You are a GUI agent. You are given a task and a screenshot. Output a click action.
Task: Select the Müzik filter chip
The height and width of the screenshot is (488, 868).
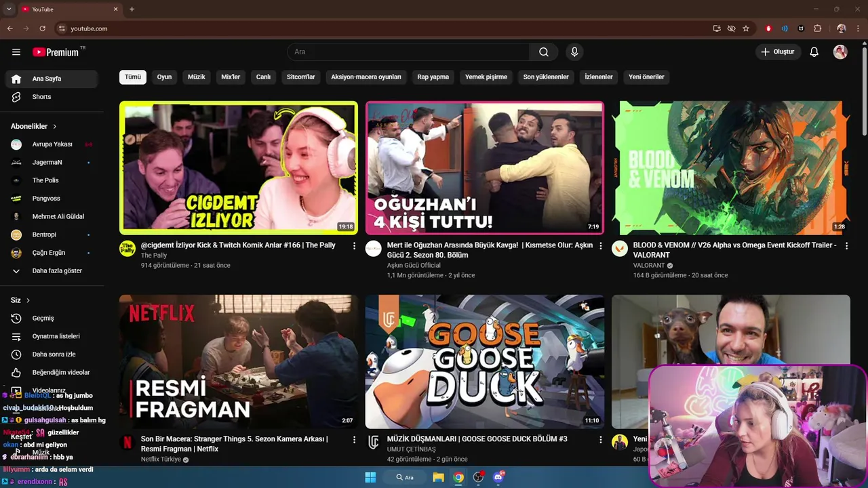pyautogui.click(x=197, y=77)
